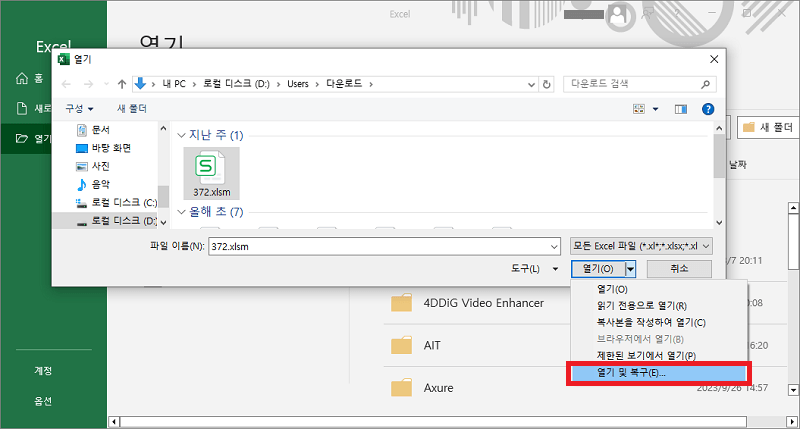Open the 도구(L) dropdown
The image size is (800, 429).
click(534, 269)
